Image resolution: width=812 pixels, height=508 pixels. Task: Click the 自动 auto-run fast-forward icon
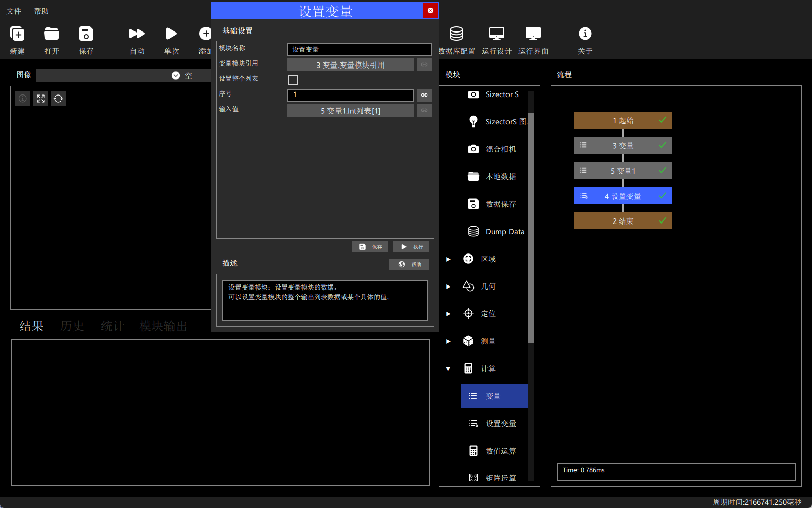(x=137, y=34)
